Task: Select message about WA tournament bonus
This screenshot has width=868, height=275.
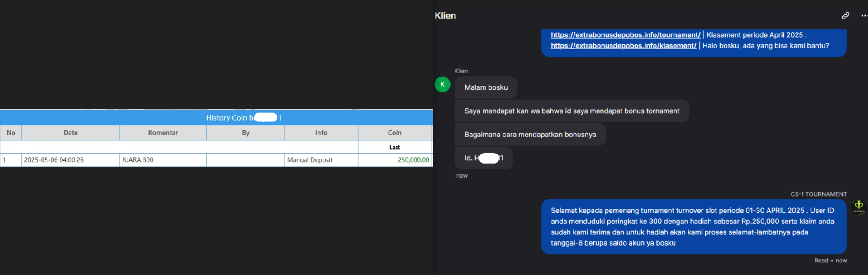Action: click(572, 111)
